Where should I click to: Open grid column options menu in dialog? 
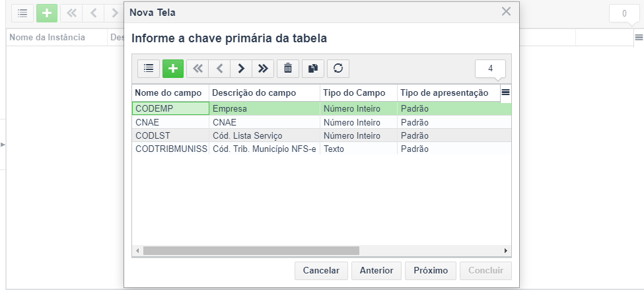(x=505, y=92)
